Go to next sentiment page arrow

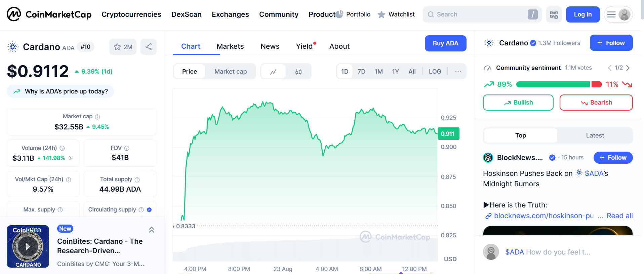pos(628,68)
